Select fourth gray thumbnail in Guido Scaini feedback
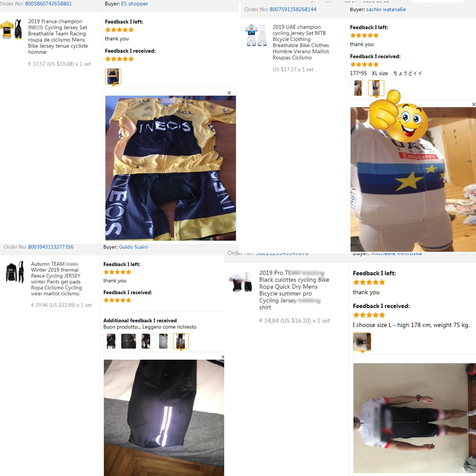The height and width of the screenshot is (476, 476). (x=163, y=341)
